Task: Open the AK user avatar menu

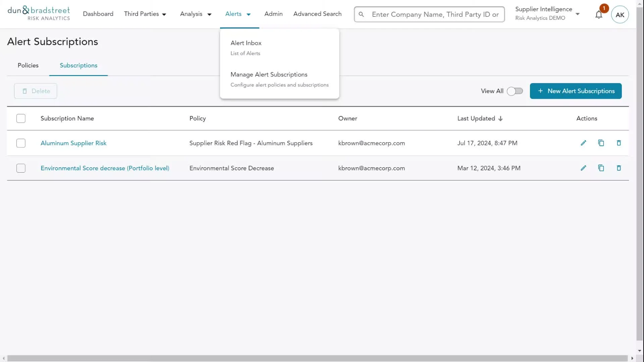Action: point(620,15)
